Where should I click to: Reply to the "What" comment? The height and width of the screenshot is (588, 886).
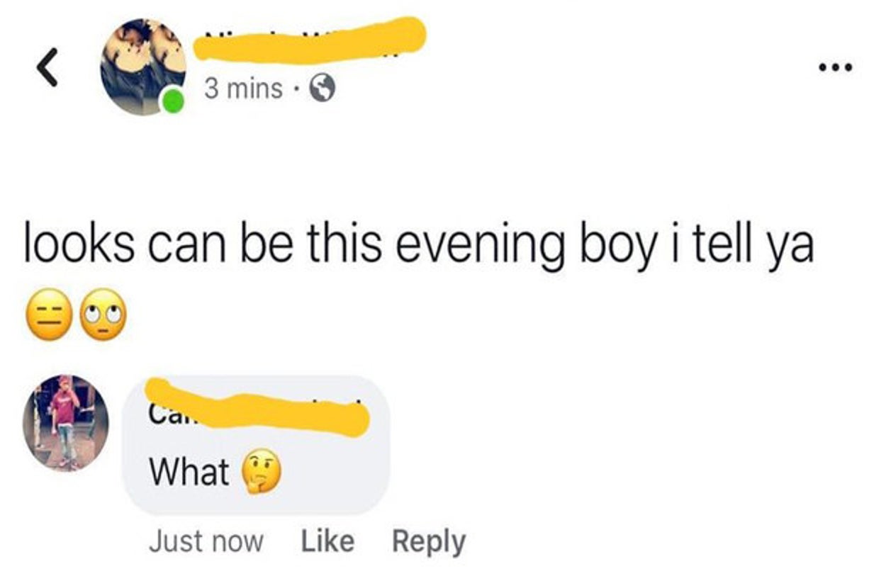(x=429, y=542)
